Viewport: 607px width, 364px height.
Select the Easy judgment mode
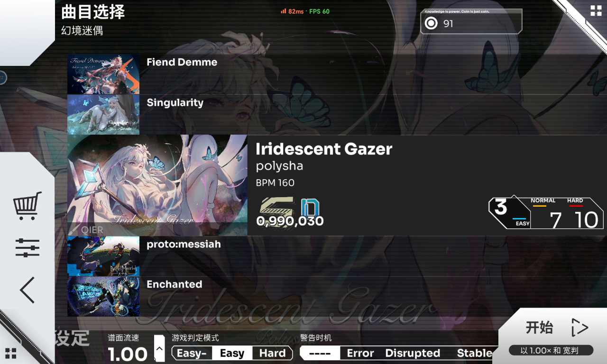[232, 353]
